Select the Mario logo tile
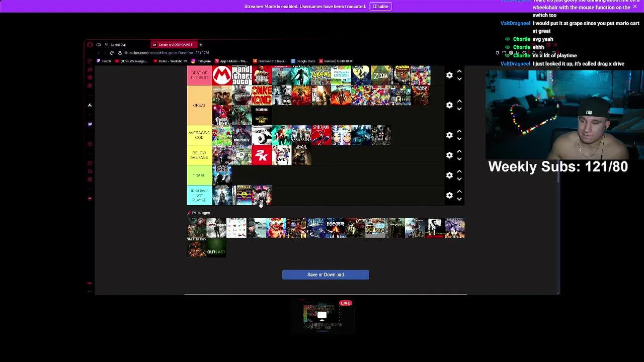Image resolution: width=644 pixels, height=362 pixels. (222, 75)
